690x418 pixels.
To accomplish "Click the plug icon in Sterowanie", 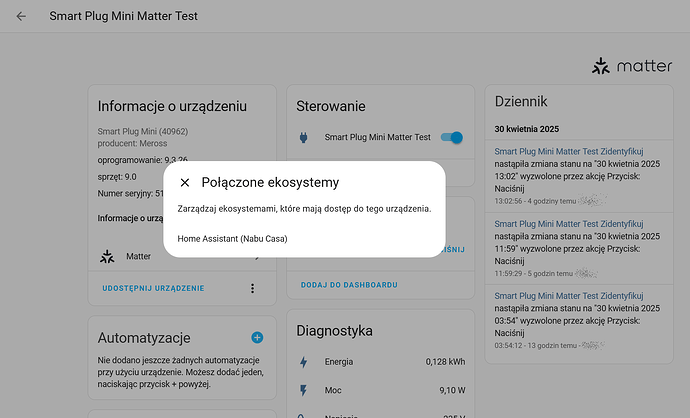I will tap(303, 137).
